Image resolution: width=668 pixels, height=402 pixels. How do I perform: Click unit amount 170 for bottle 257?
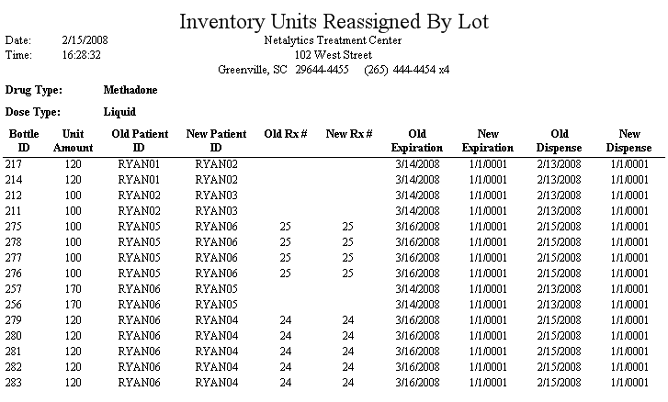coord(73,289)
